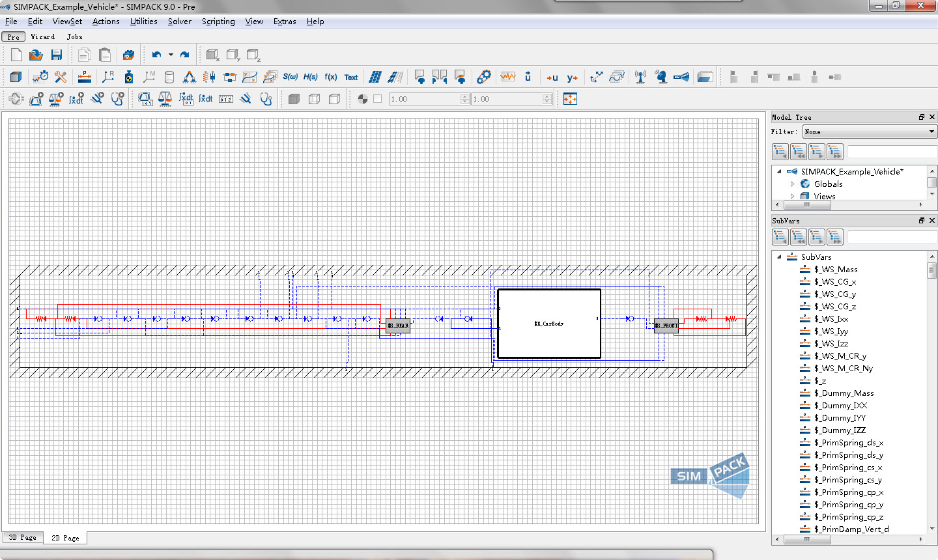The height and width of the screenshot is (560, 938).
Task: Select the $_PrimSpring_cs_x subvar
Action: pos(848,468)
